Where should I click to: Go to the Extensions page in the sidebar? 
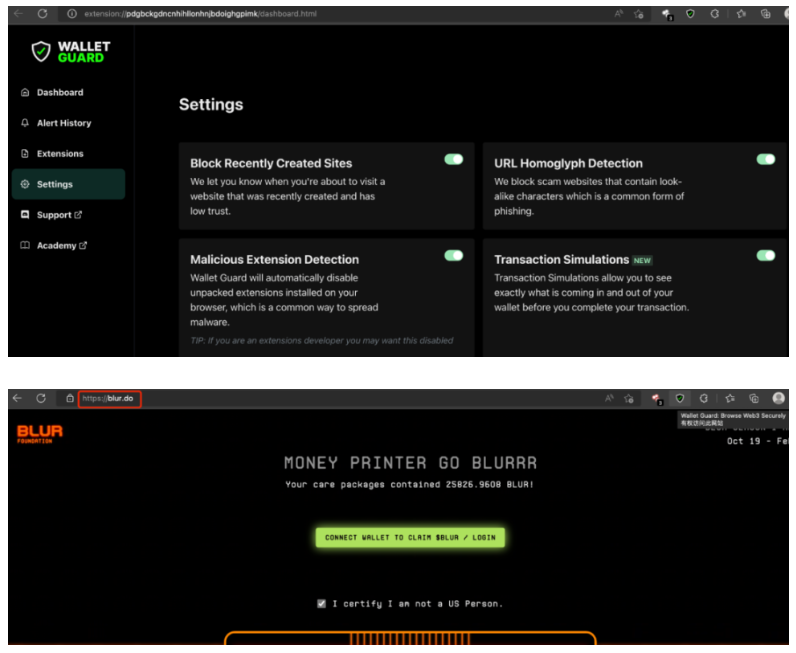[x=60, y=153]
